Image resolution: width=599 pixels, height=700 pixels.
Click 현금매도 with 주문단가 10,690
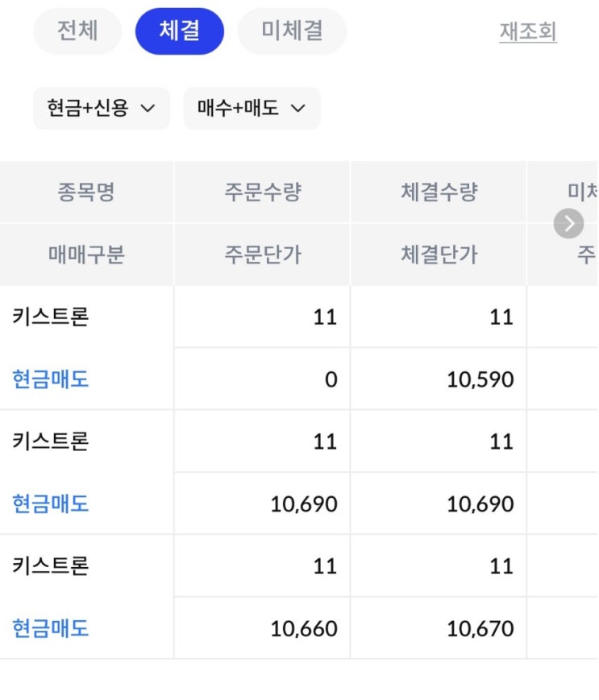pos(50,504)
